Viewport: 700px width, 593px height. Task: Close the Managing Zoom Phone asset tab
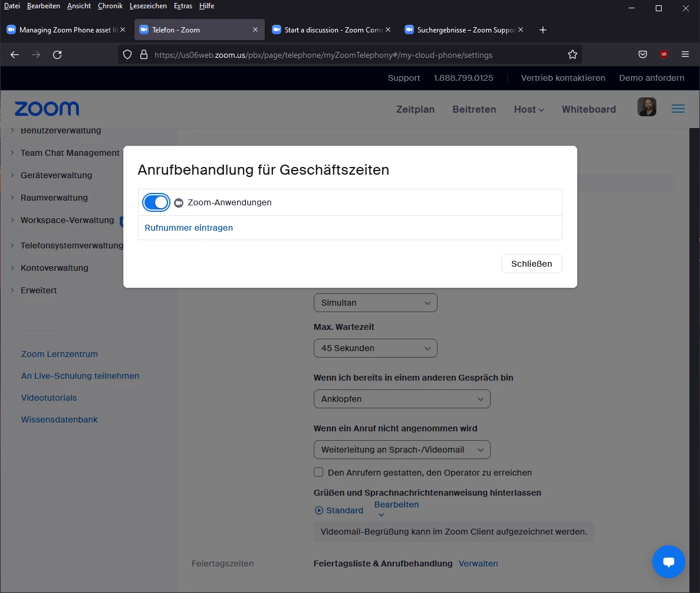tap(123, 30)
